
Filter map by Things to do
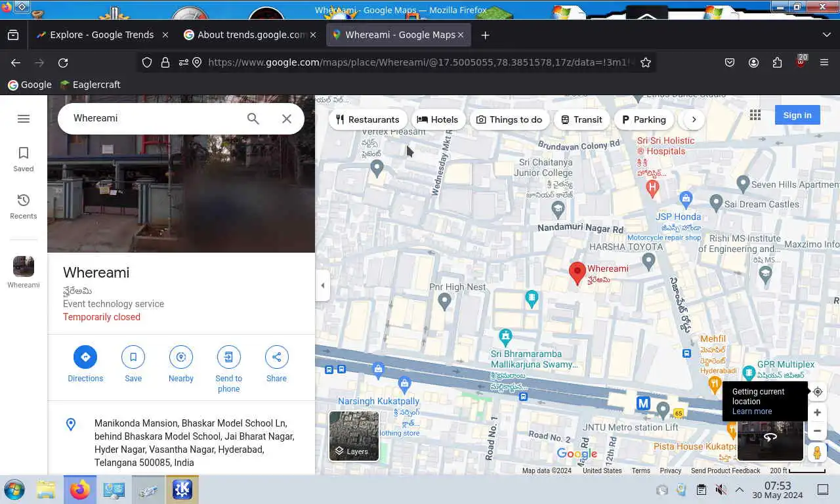click(509, 119)
